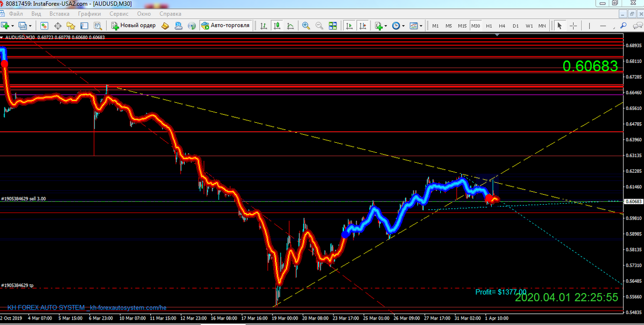Click the Profit= $1377.00 text
644x325 pixels.
click(x=501, y=292)
